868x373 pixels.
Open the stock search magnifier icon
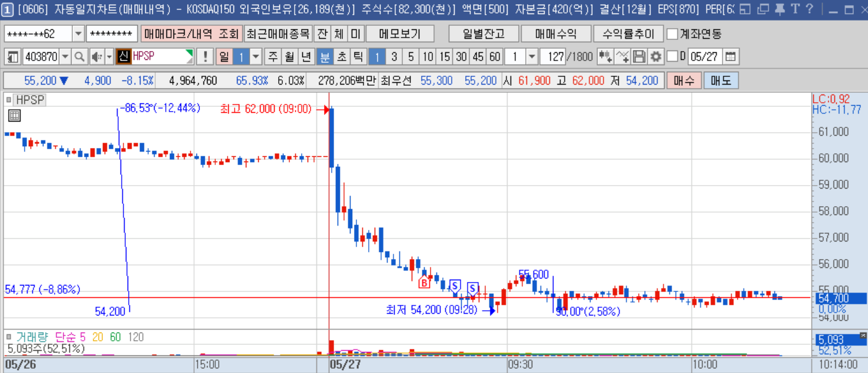point(80,57)
